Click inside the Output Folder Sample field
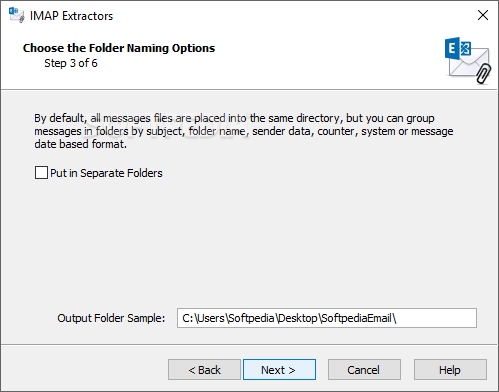The height and width of the screenshot is (392, 499). pyautogui.click(x=327, y=318)
